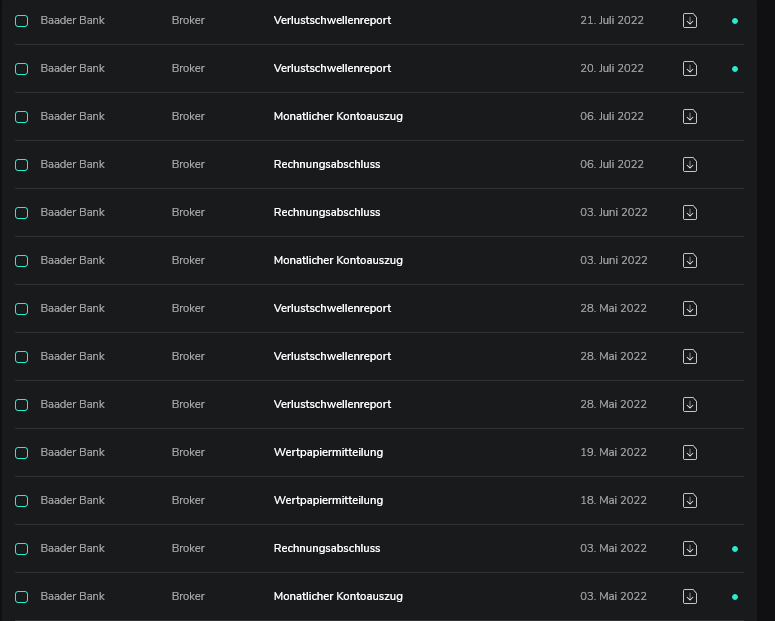Tick checkbox for 06. Juli Monatlicher Kontoauszug
This screenshot has height=621, width=775.
21,117
